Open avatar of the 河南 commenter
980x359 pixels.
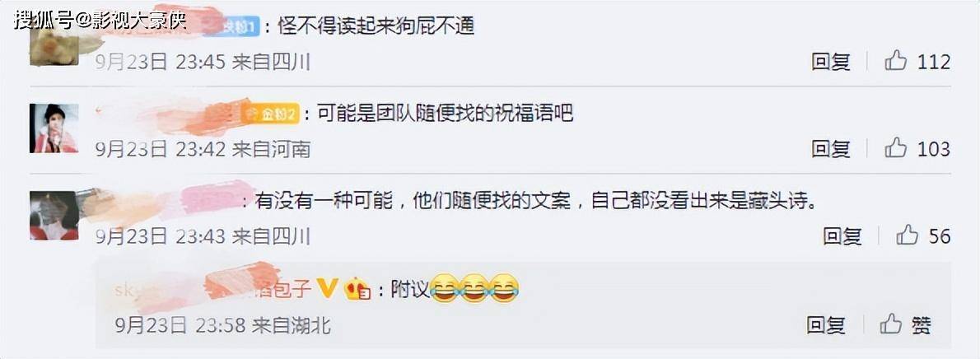click(54, 128)
